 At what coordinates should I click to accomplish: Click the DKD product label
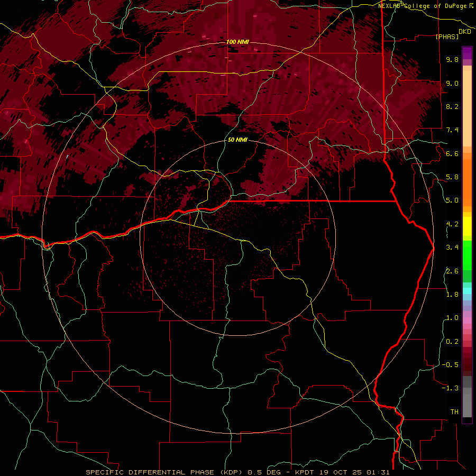pos(464,31)
